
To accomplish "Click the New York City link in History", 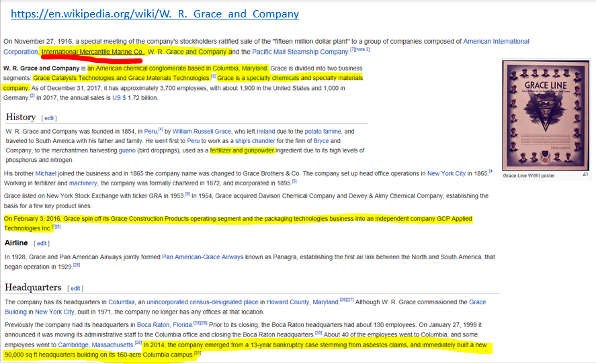I will (x=446, y=173).
